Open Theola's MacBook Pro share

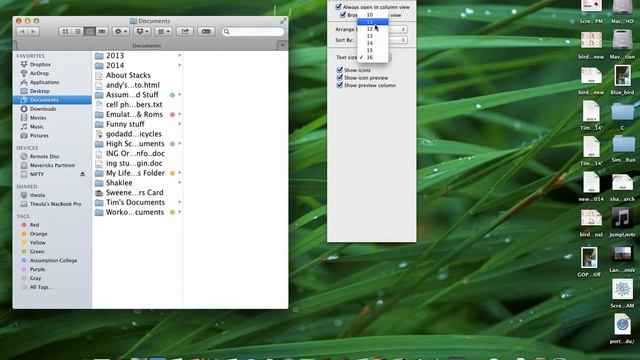(x=55, y=204)
